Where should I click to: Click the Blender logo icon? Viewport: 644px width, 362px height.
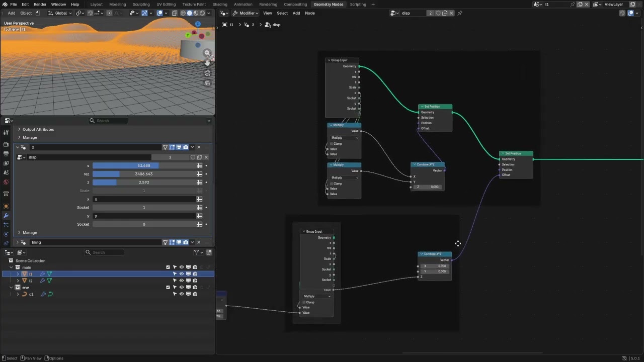click(x=5, y=4)
